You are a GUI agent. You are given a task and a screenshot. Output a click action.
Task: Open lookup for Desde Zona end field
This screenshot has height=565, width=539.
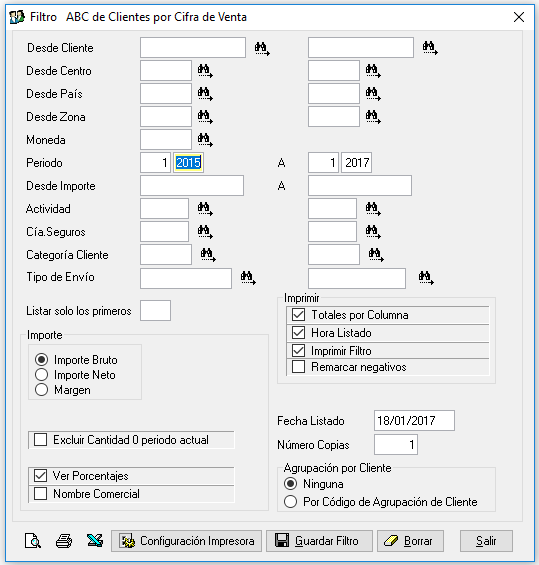pyautogui.click(x=373, y=117)
